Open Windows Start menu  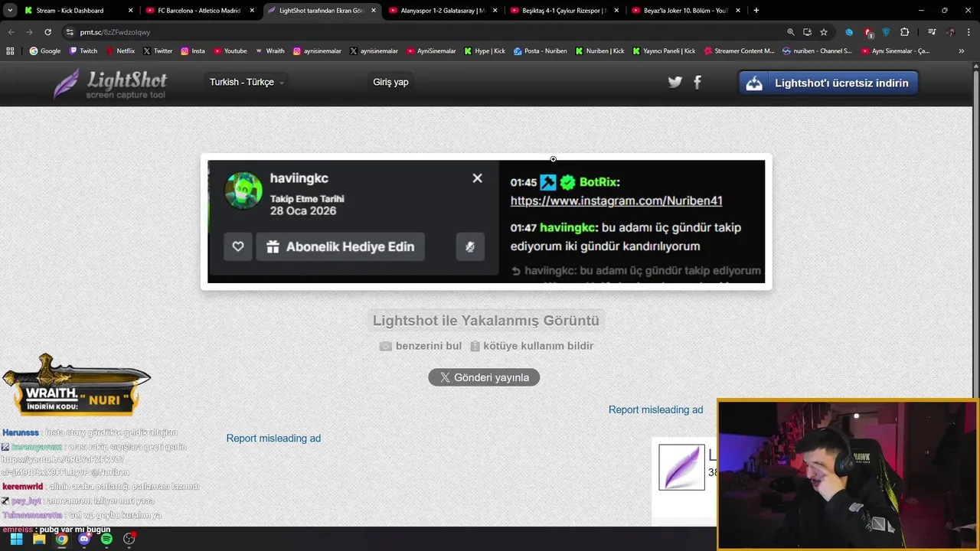(x=16, y=539)
